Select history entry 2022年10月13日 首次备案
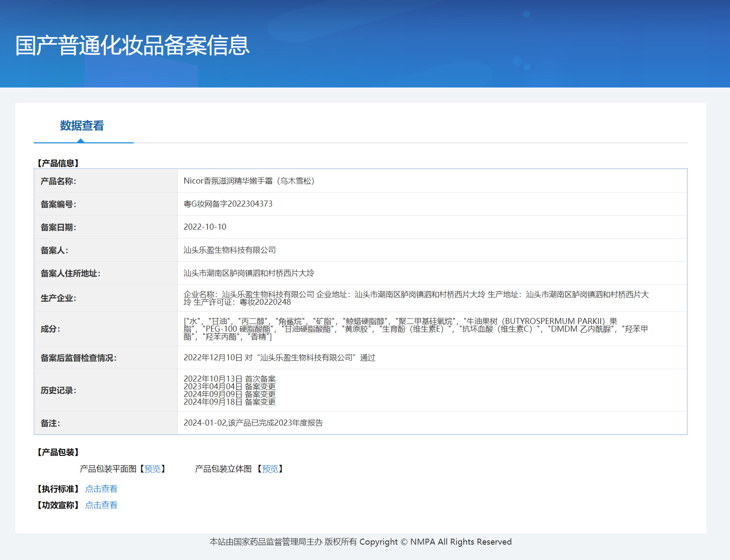Image resolution: width=730 pixels, height=560 pixels. coord(230,379)
